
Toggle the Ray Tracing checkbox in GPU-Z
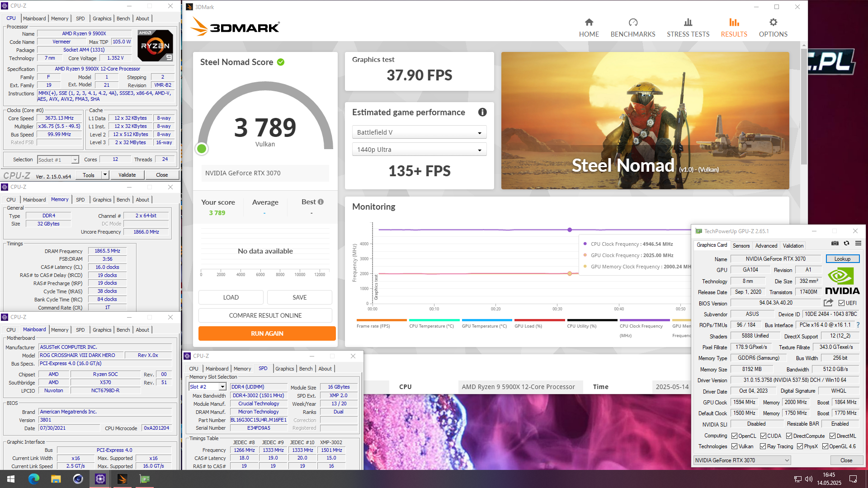point(763,446)
